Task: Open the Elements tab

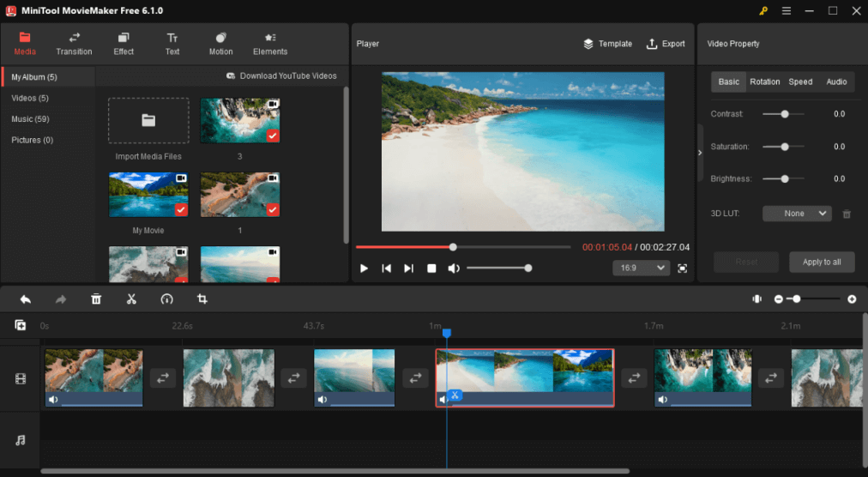Action: pos(270,44)
